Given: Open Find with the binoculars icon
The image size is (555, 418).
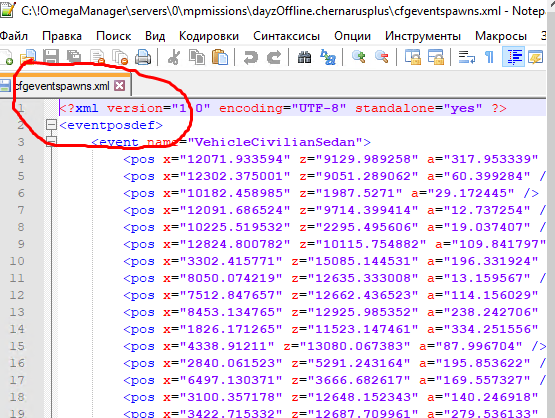Looking at the screenshot, I should (x=304, y=57).
